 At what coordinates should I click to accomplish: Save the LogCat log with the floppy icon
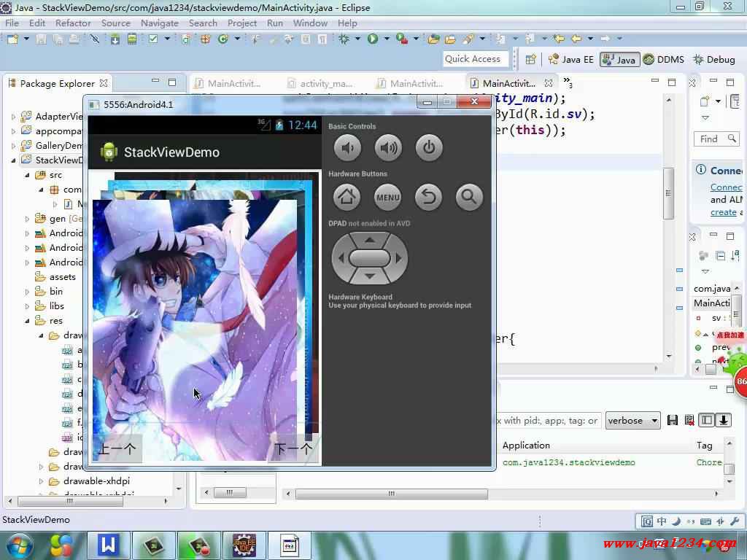coord(672,420)
